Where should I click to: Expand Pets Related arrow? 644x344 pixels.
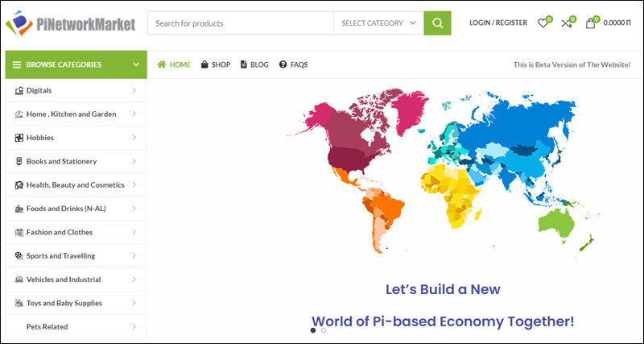tap(134, 327)
